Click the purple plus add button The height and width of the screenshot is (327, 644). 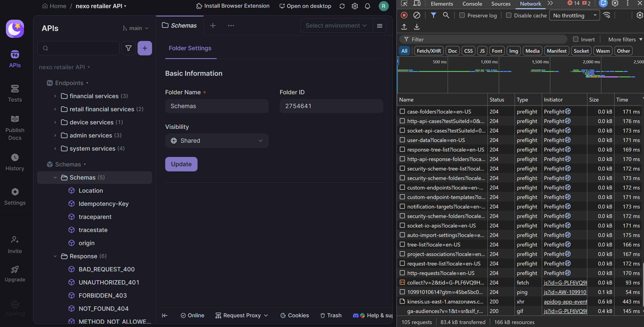(x=145, y=48)
